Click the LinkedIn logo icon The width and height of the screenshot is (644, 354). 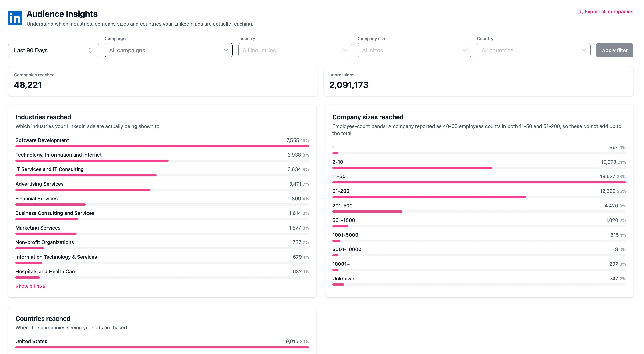[15, 18]
